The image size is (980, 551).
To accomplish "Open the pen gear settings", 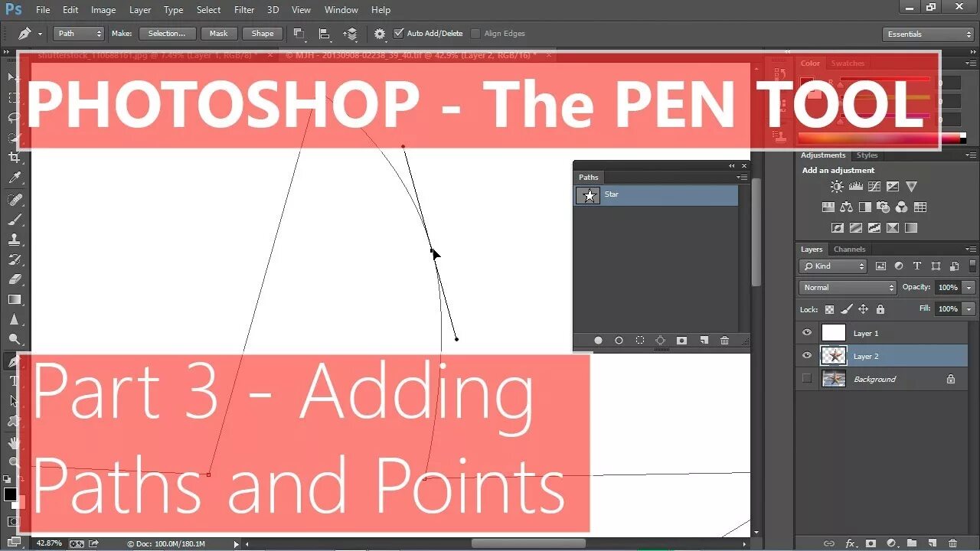I will 380,34.
